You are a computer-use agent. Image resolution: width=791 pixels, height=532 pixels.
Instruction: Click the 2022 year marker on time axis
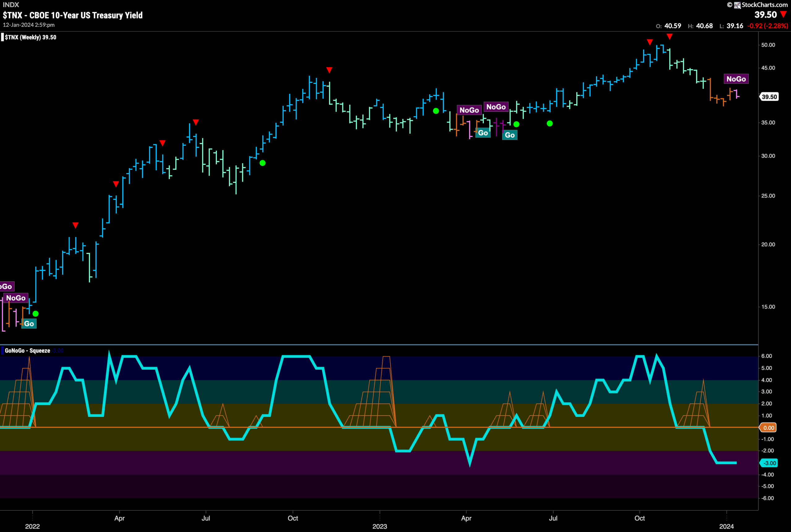coord(32,526)
